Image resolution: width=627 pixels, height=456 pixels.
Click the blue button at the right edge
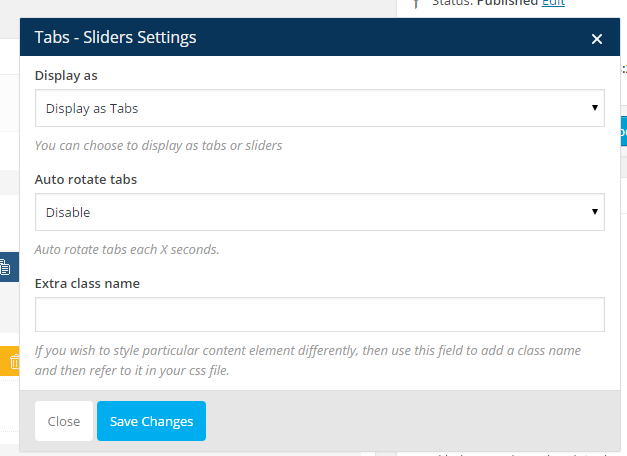tap(623, 131)
